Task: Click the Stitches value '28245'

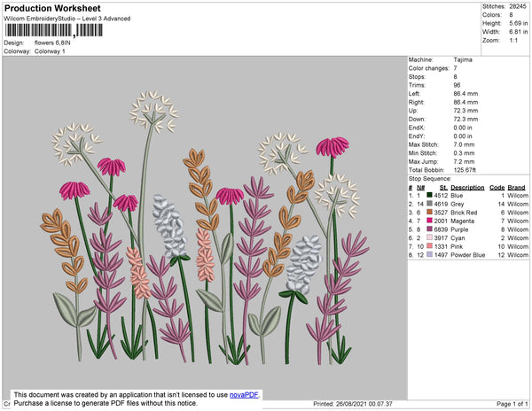Action: 518,6
